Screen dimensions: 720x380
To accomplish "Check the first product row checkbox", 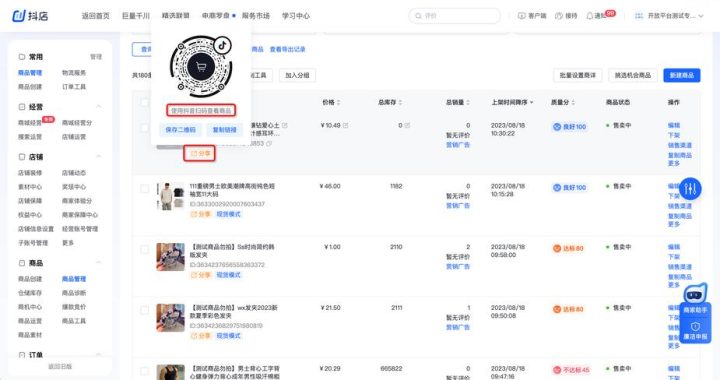I will pyautogui.click(x=145, y=128).
